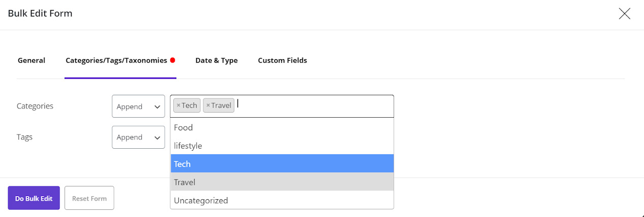The width and height of the screenshot is (644, 217).
Task: Click the Tags field label
Action: tap(24, 137)
